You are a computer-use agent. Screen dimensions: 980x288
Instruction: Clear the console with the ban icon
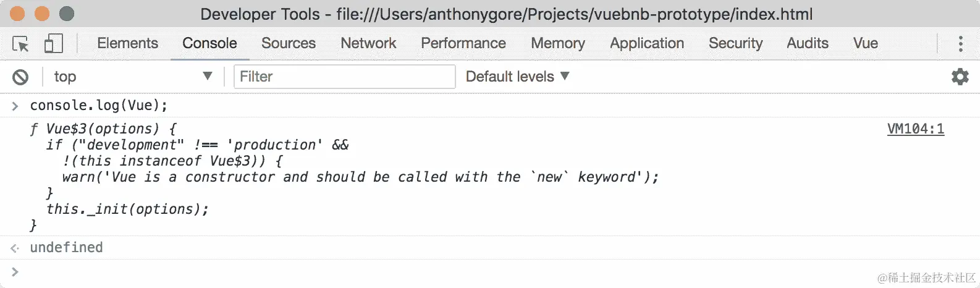tap(20, 77)
